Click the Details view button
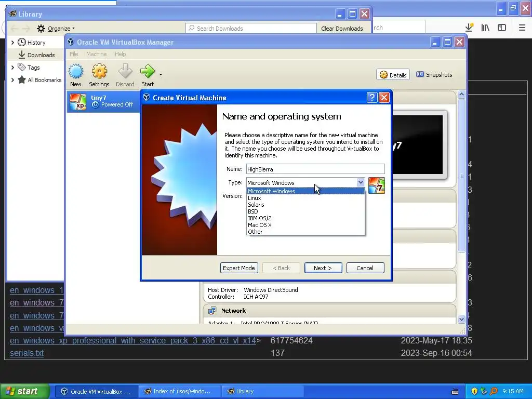 pyautogui.click(x=393, y=75)
